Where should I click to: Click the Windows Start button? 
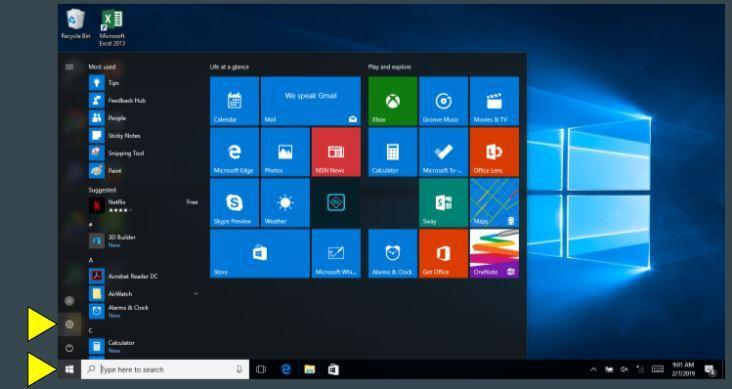pyautogui.click(x=70, y=369)
